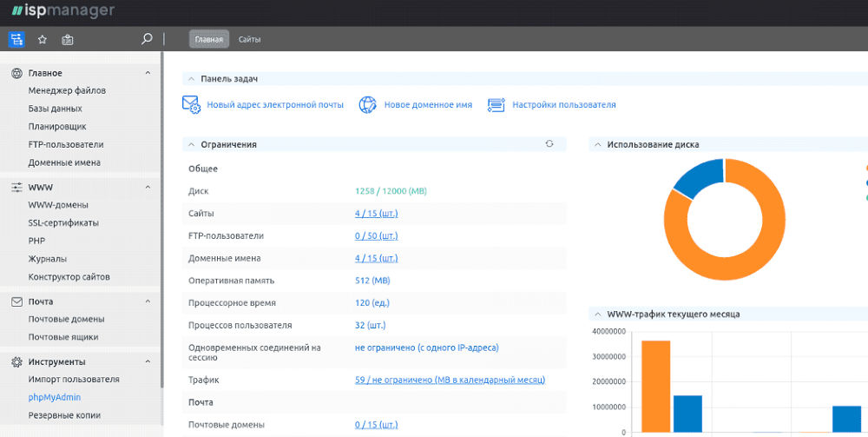Click the clipboard icon in toolbar
The width and height of the screenshot is (868, 437).
click(x=68, y=39)
